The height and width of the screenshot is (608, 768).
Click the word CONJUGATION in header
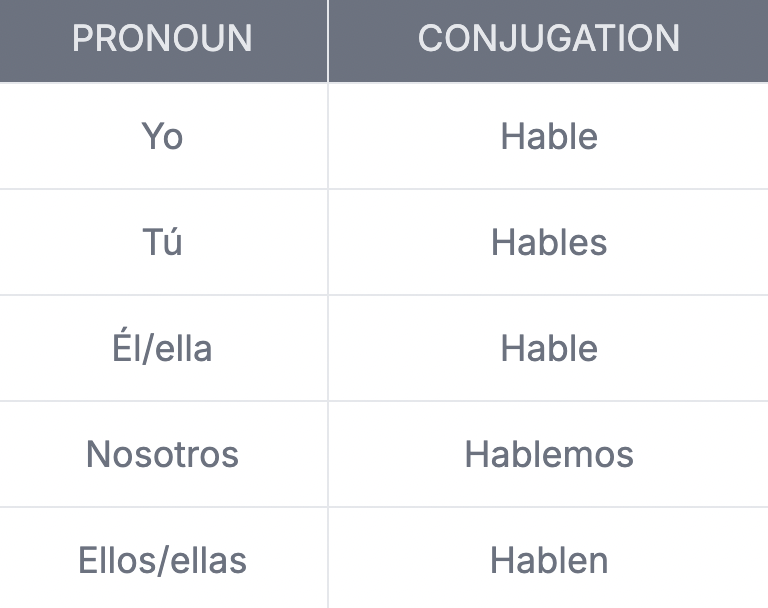pos(549,38)
